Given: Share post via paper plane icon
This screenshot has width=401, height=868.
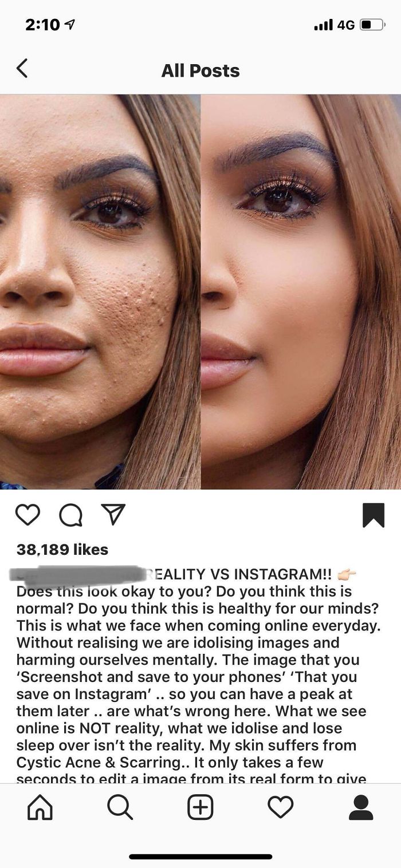Looking at the screenshot, I should [x=113, y=514].
